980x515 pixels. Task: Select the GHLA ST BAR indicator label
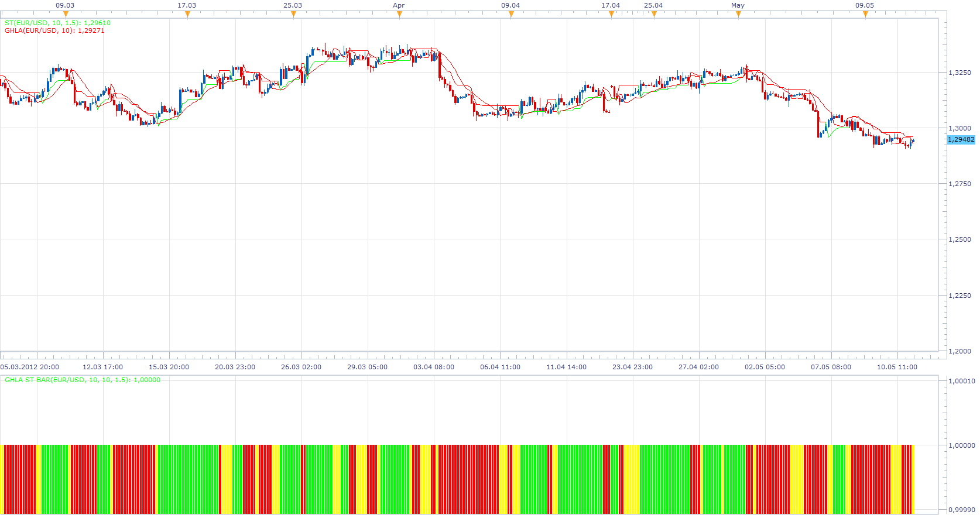(83, 380)
